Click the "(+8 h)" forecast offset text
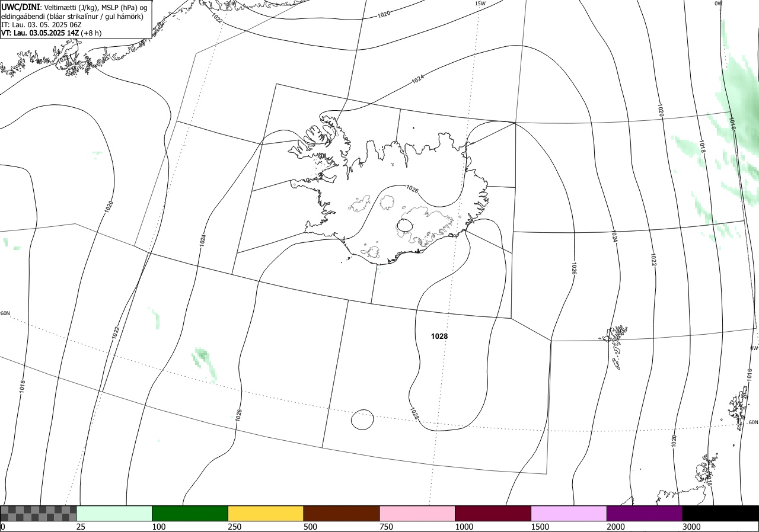The width and height of the screenshot is (759, 532). coord(92,33)
